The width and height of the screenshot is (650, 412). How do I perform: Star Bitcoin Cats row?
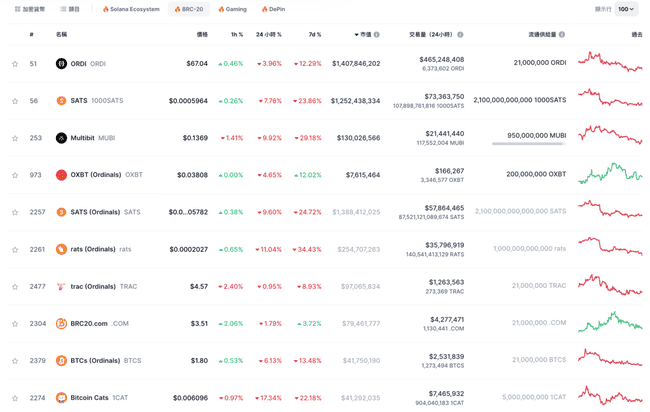coord(15,398)
